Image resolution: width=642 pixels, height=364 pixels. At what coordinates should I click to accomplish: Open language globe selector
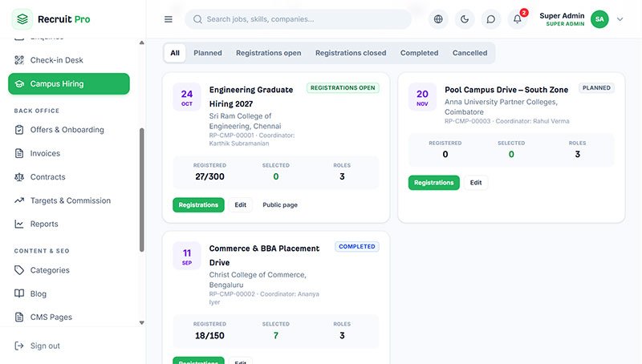coord(438,19)
